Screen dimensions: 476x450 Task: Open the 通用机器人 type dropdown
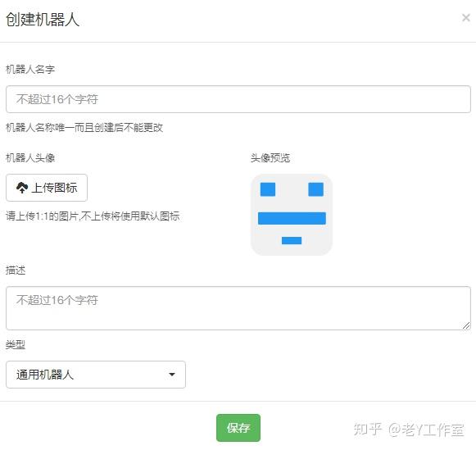[96, 375]
